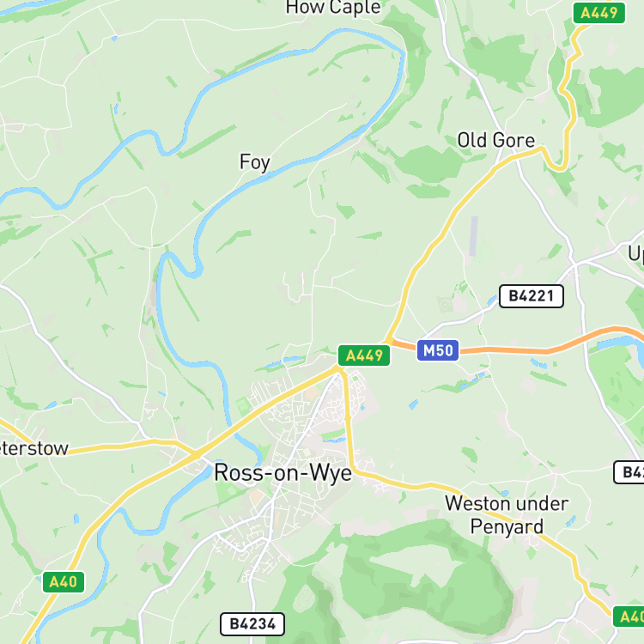Click the partial A40 shield at bottom right
This screenshot has height=644, width=644.
629,617
